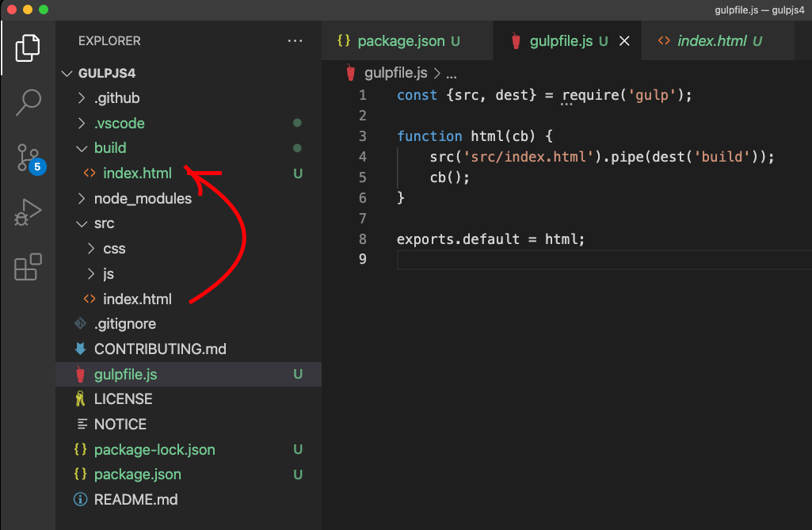Open Explorer more actions ellipsis

(295, 41)
